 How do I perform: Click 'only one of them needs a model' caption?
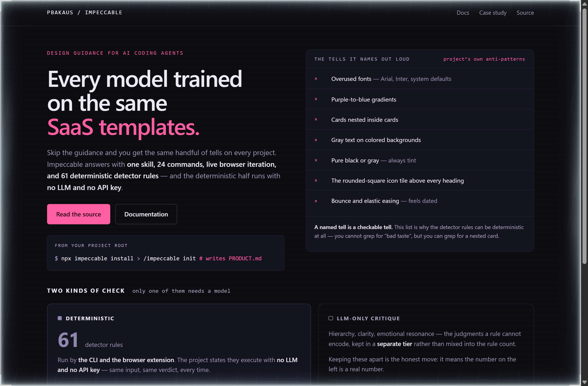[181, 291]
